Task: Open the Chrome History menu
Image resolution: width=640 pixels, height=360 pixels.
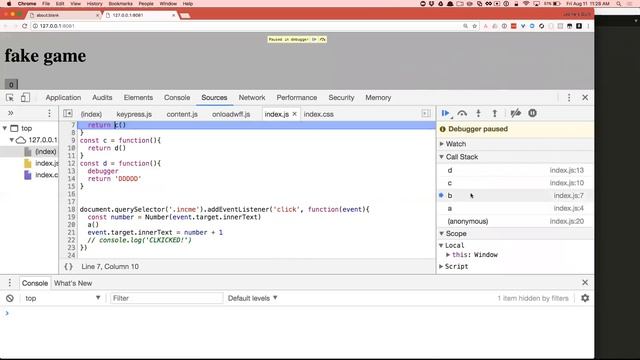Action: pos(95,4)
